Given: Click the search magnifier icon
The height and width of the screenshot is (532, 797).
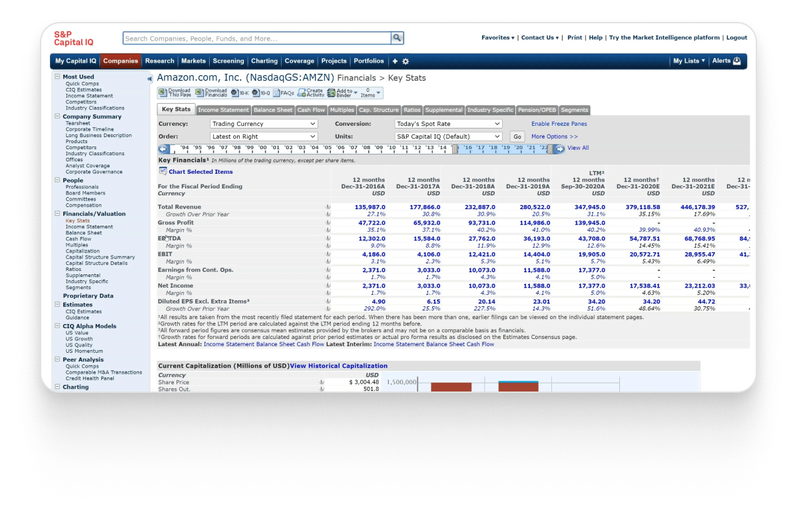Looking at the screenshot, I should (397, 39).
